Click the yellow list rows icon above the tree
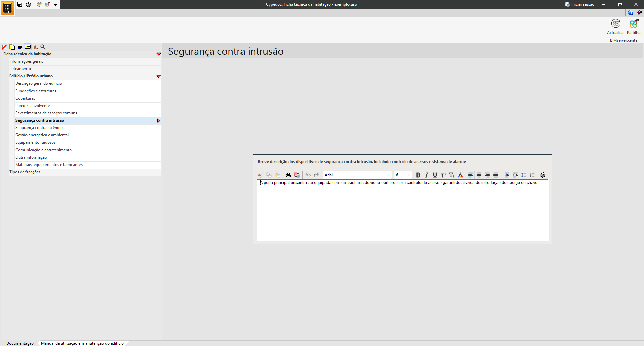The height and width of the screenshot is (346, 644). (x=20, y=47)
